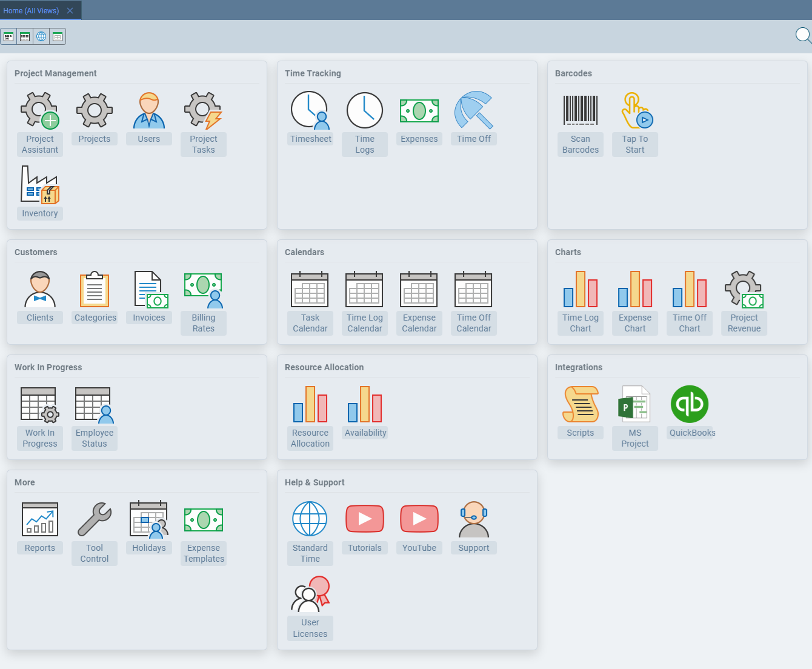Click the Barcodes section heading
The height and width of the screenshot is (669, 812).
(573, 73)
